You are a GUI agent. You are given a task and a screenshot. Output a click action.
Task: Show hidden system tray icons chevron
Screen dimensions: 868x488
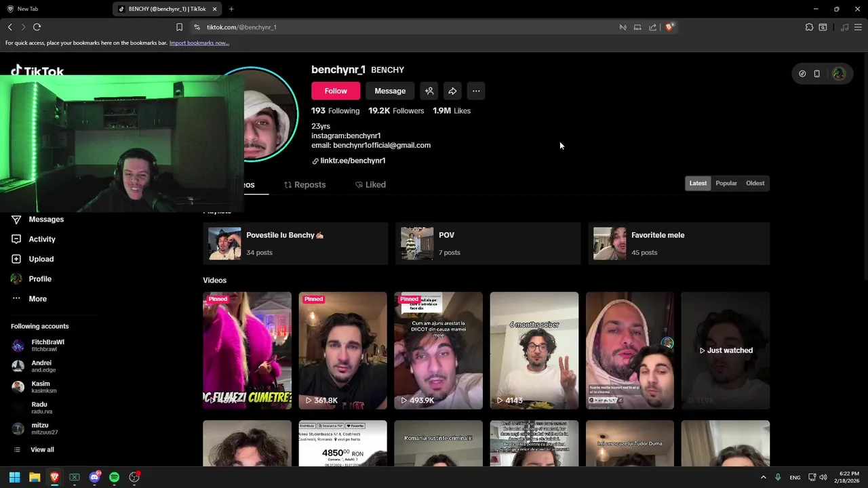coord(763,477)
